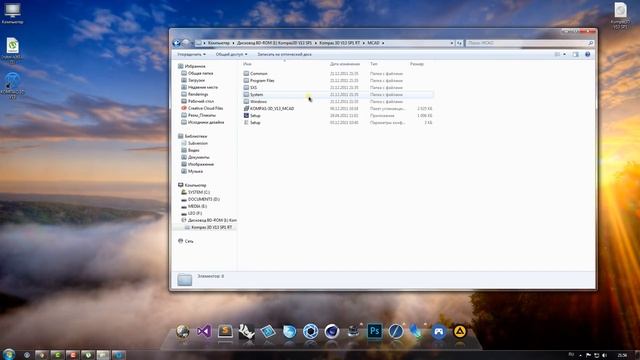The width and height of the screenshot is (640, 360).
Task: Click the taskbar clock
Action: click(x=622, y=356)
